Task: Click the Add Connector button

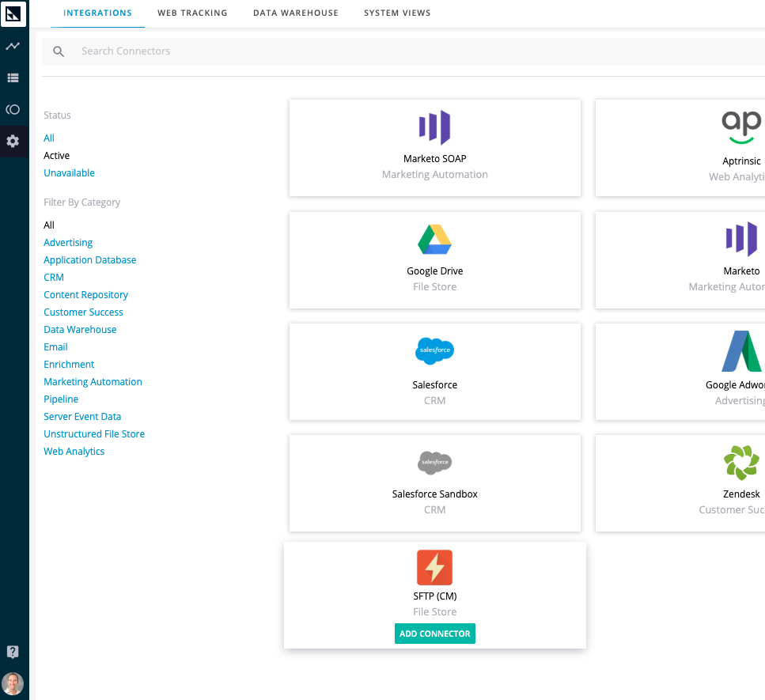Action: [x=434, y=634]
